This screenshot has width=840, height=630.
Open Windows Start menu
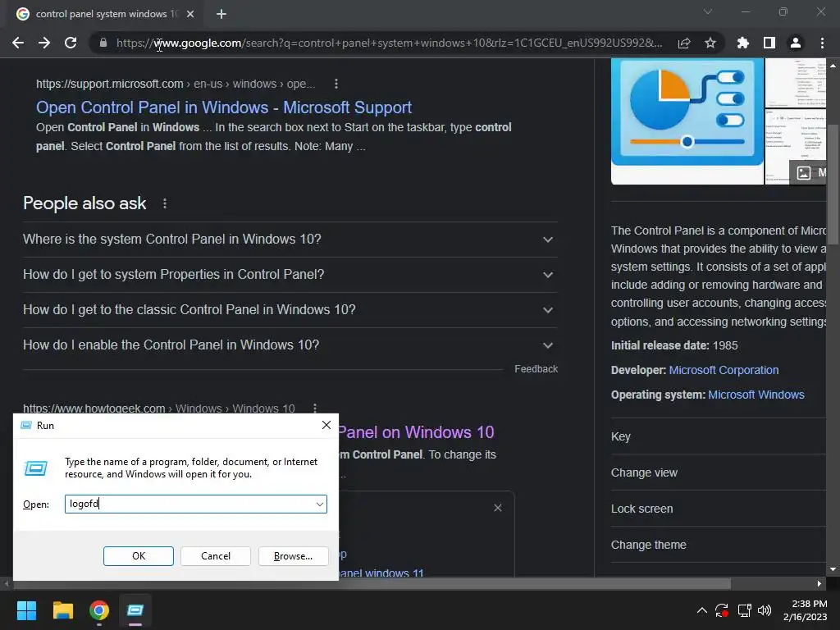(x=26, y=610)
